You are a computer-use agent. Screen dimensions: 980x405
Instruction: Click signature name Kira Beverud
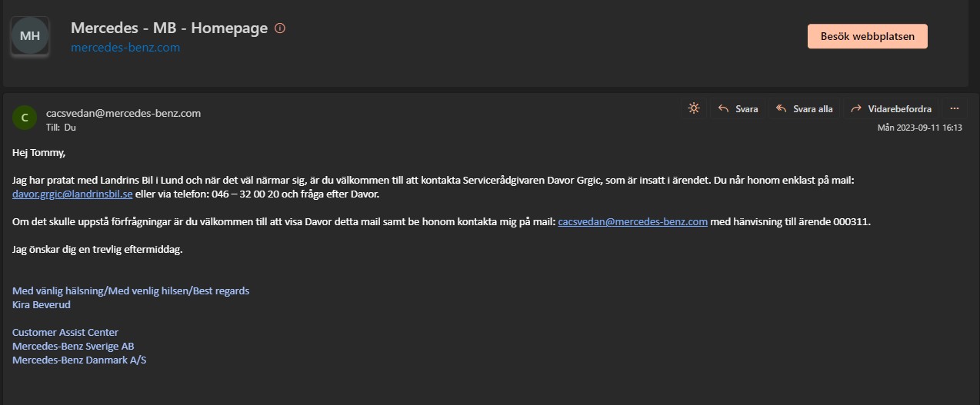pyautogui.click(x=42, y=305)
